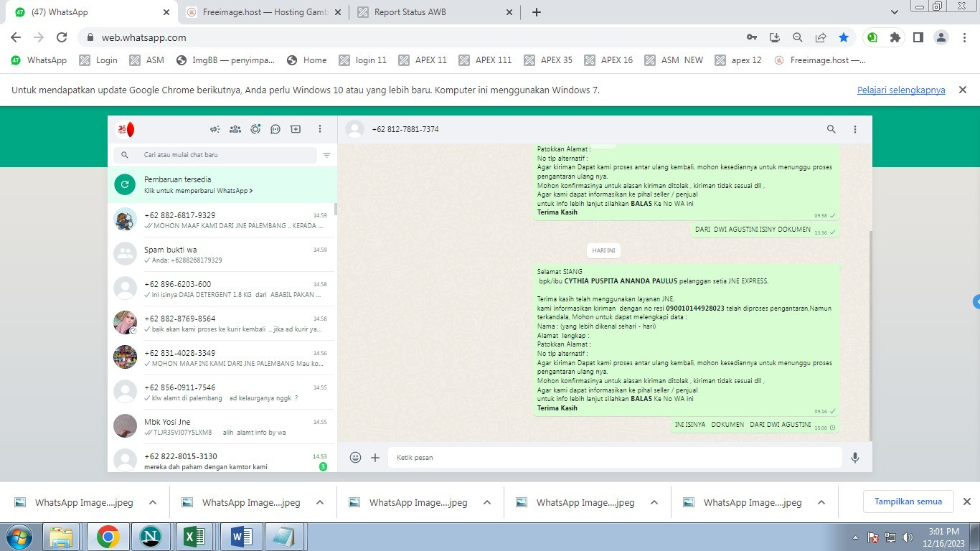Click the WhatsApp profile picture in sidebar header

coord(126,129)
